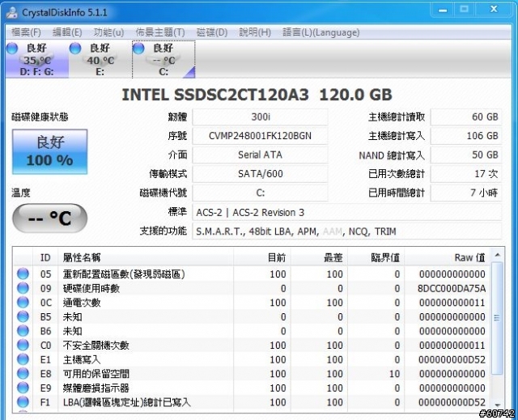Click the transfer mode field SATA/600
The height and width of the screenshot is (420, 518).
tap(260, 174)
